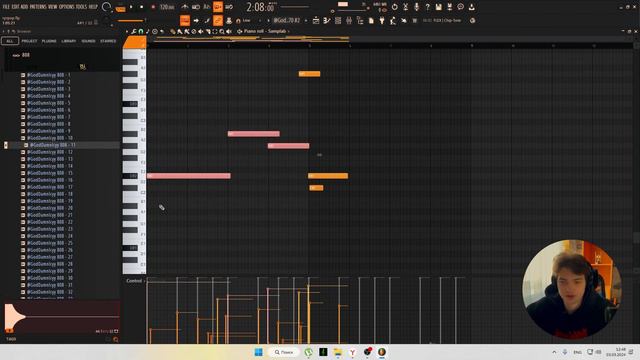Select sample @GodDamnIyy 808 - 20
This screenshot has width=640, height=360.
click(50, 208)
